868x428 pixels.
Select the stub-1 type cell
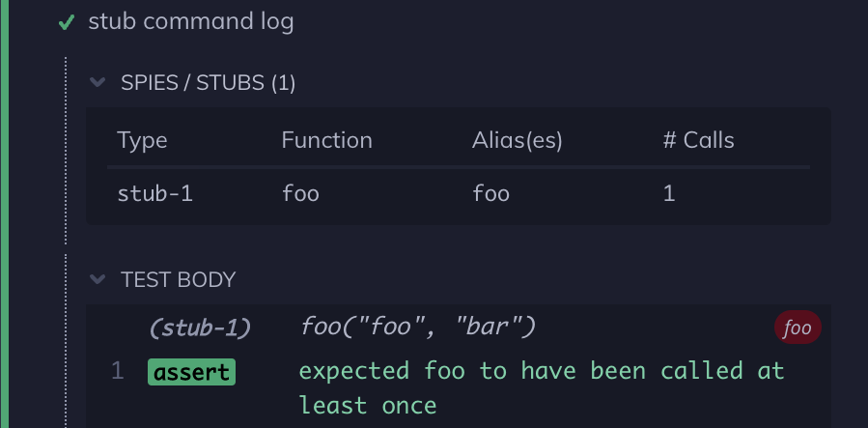coord(154,193)
